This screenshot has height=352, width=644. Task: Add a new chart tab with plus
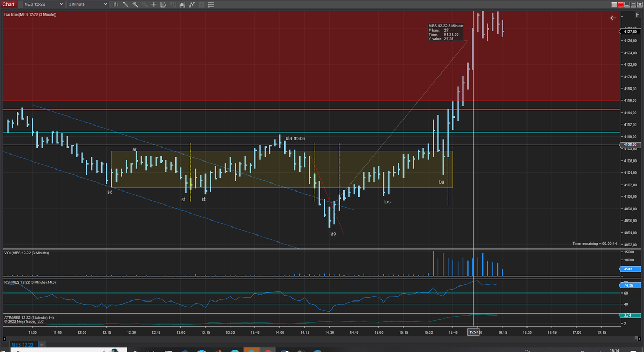(x=41, y=344)
